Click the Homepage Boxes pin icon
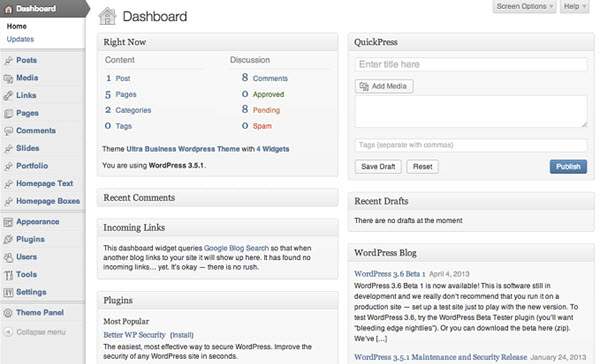 pos(8,201)
